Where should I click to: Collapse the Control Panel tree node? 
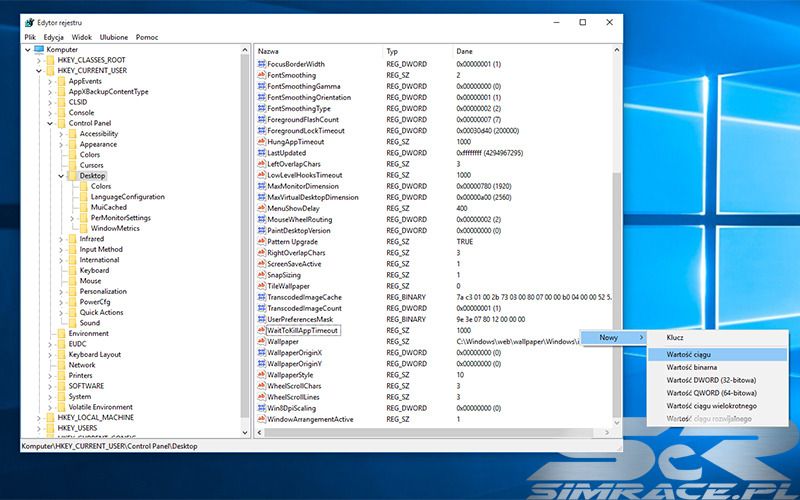click(49, 123)
